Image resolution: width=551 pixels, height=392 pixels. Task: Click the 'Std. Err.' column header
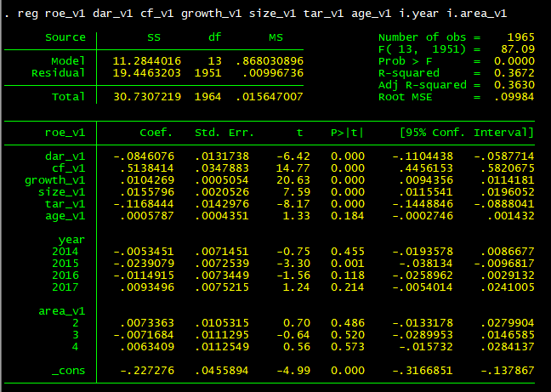[224, 133]
